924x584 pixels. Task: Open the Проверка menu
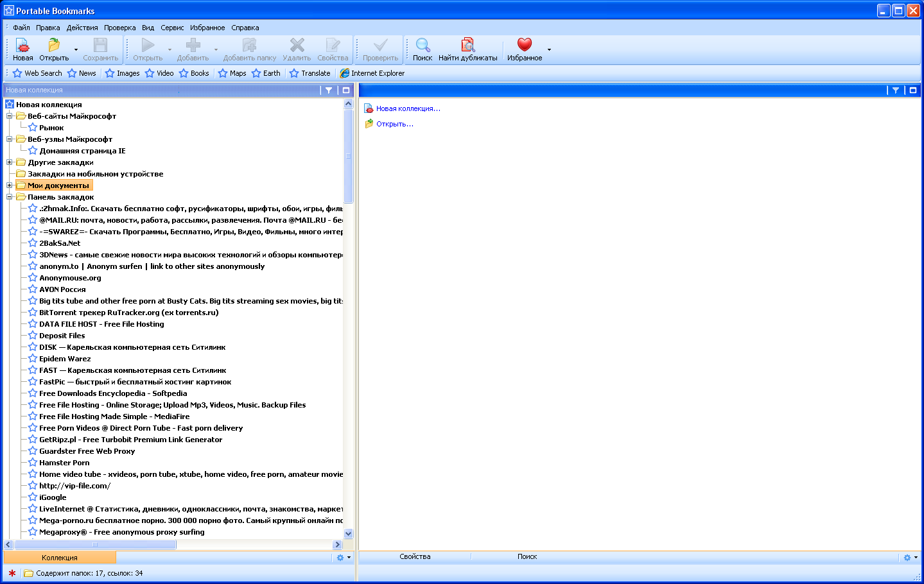point(120,28)
